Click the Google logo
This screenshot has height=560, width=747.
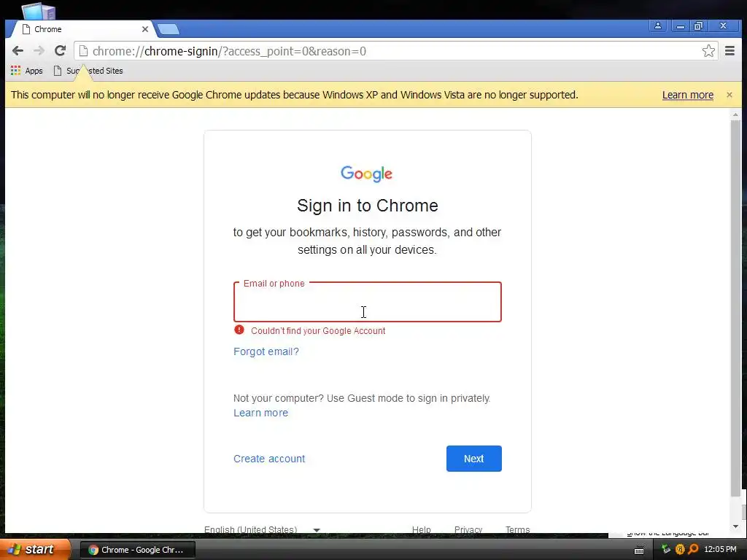(x=366, y=174)
